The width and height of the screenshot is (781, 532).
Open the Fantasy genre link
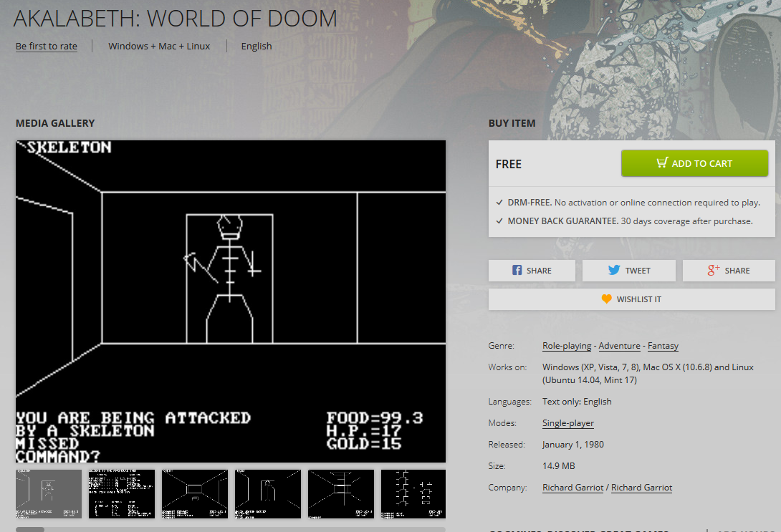663,346
